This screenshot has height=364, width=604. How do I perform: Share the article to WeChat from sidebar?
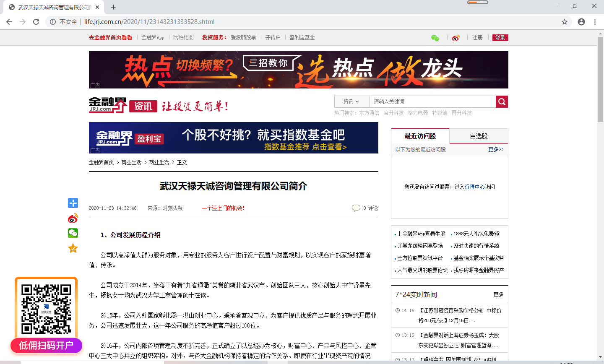[73, 233]
